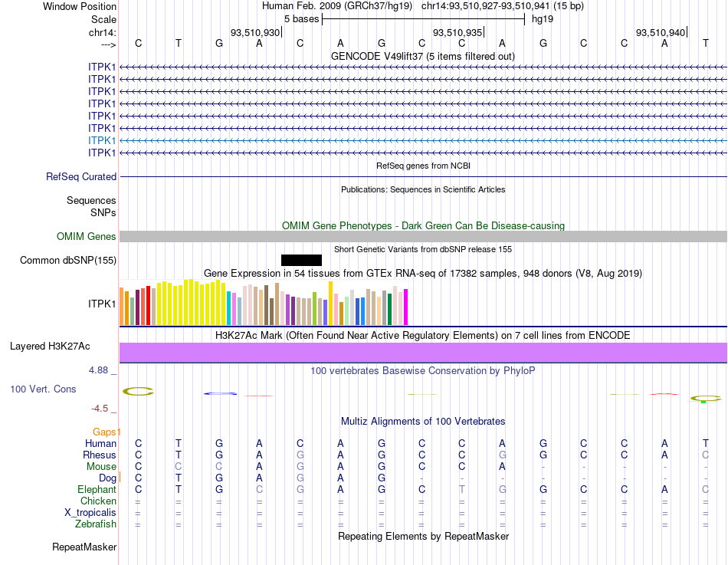Click the gray OMIM Genes bar
This screenshot has width=728, height=565.
click(x=423, y=236)
